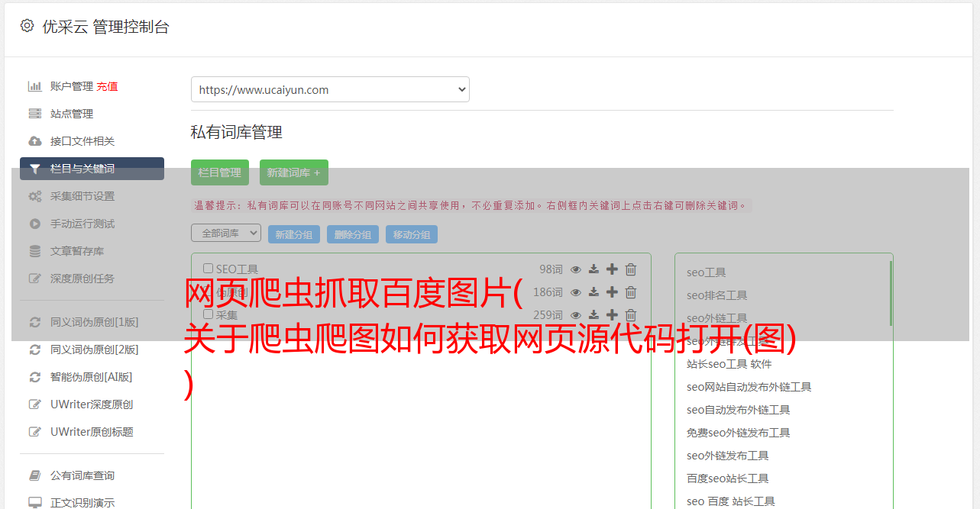
Task: Open UWriter深度原创 in the sidebar
Action: 92,404
